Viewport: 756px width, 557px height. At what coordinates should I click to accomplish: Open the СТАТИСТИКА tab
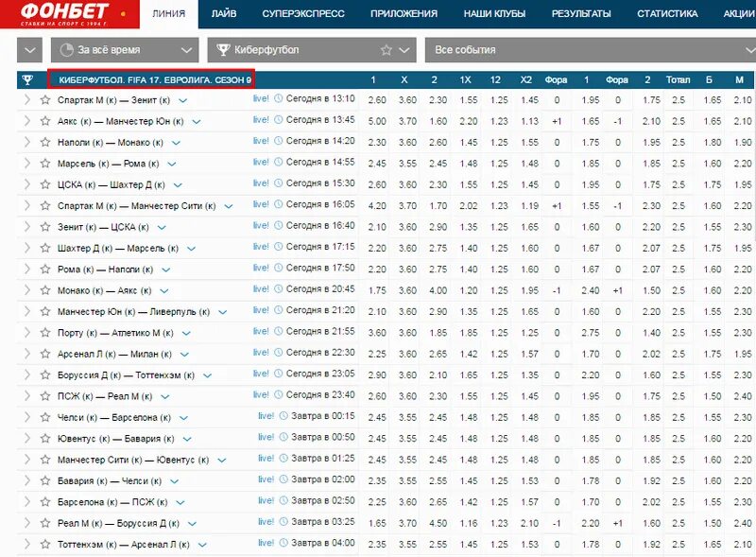click(667, 14)
